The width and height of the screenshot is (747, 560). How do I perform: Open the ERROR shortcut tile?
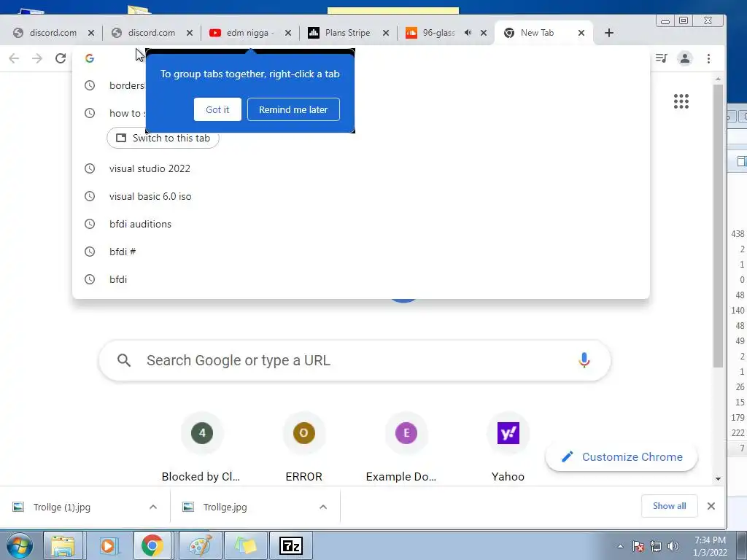pyautogui.click(x=304, y=448)
